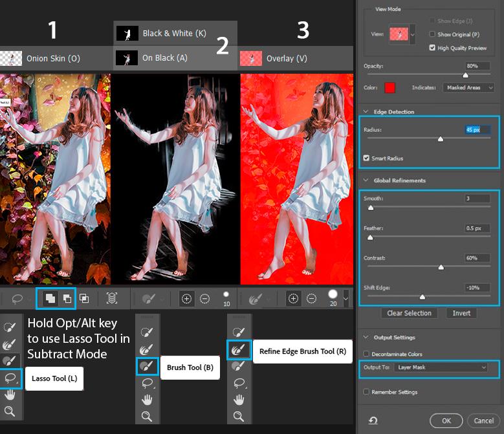The width and height of the screenshot is (504, 434).
Task: Select the highlighted Brush Tool (B) icon
Action: click(146, 366)
